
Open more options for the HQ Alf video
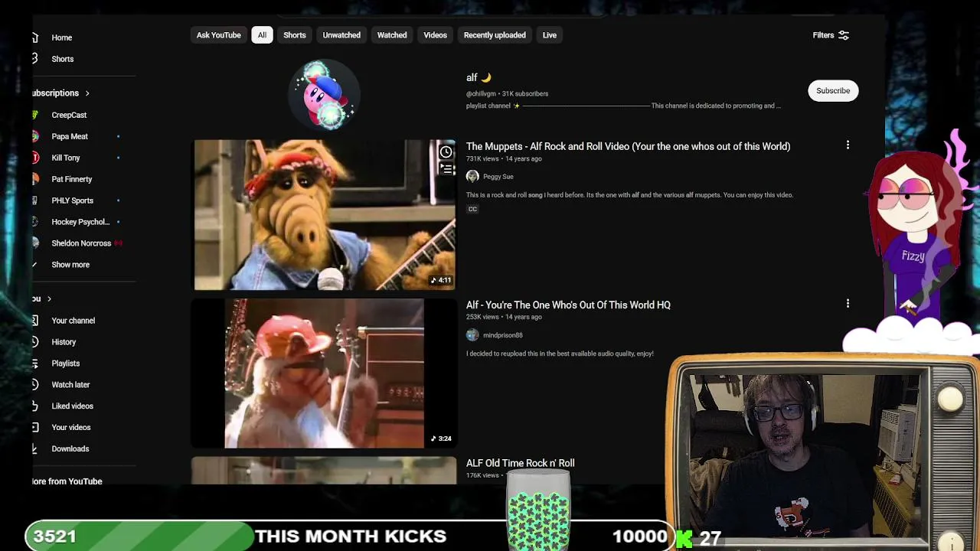click(848, 304)
